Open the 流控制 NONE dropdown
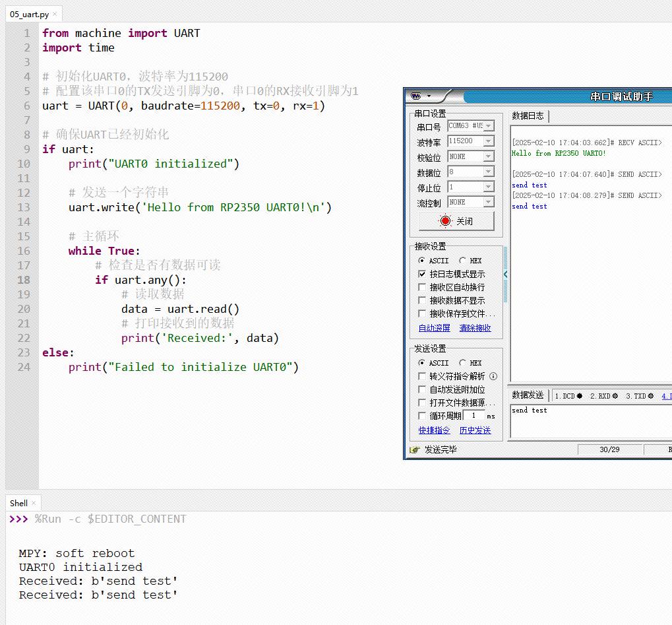 pos(489,202)
